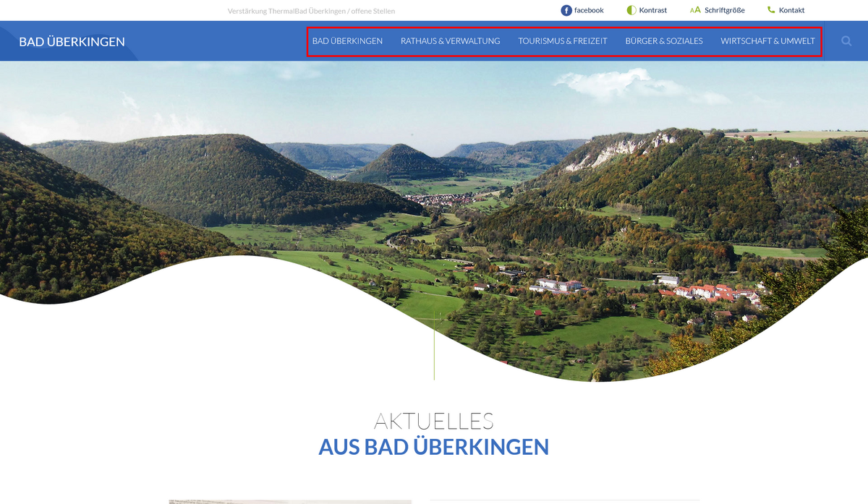Viewport: 868px width, 504px height.
Task: Toggle the Kontrast high-contrast mode
Action: click(653, 10)
